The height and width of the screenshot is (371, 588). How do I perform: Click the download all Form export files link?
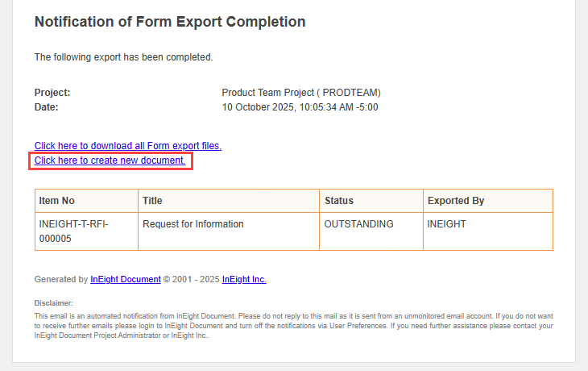click(x=127, y=146)
